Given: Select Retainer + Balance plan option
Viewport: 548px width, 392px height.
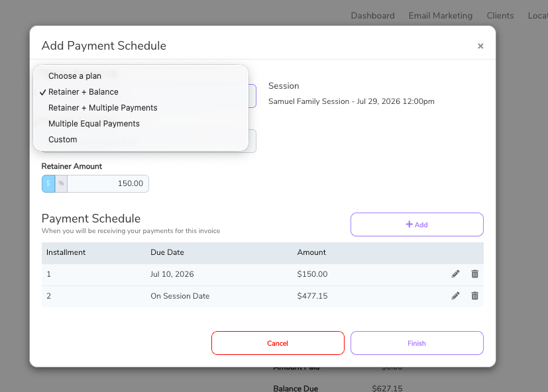Looking at the screenshot, I should [140, 92].
